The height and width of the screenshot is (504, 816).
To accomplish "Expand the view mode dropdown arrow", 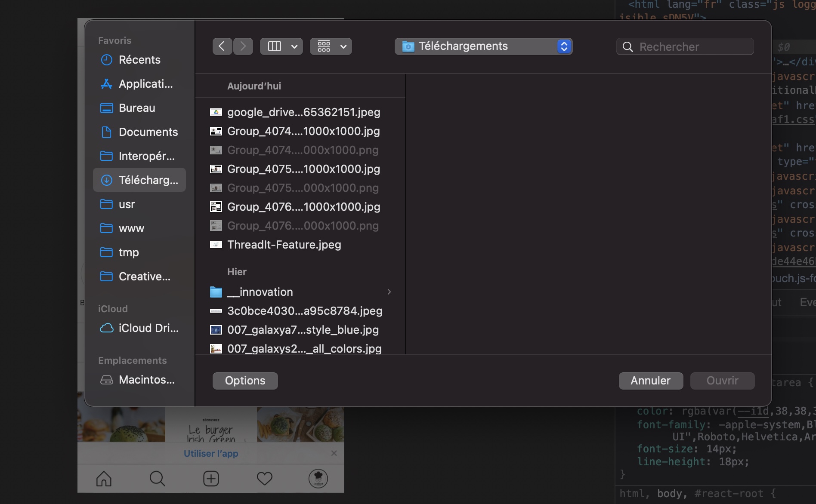I will 294,46.
